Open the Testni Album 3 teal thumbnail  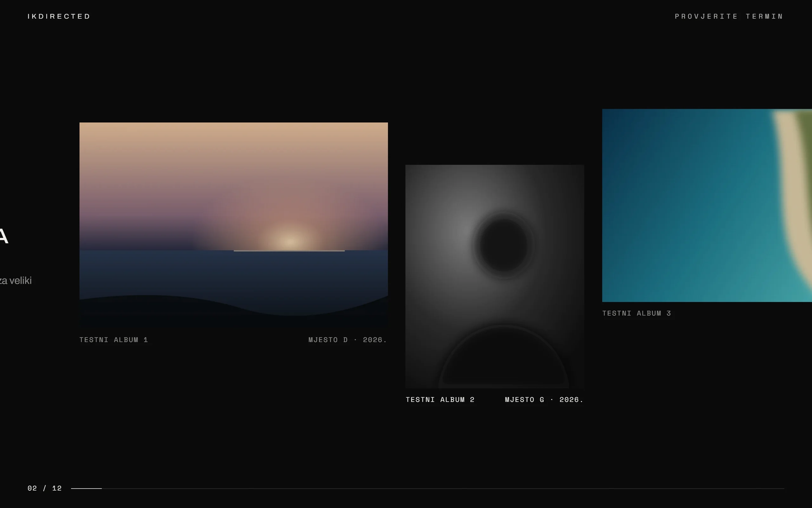click(707, 205)
